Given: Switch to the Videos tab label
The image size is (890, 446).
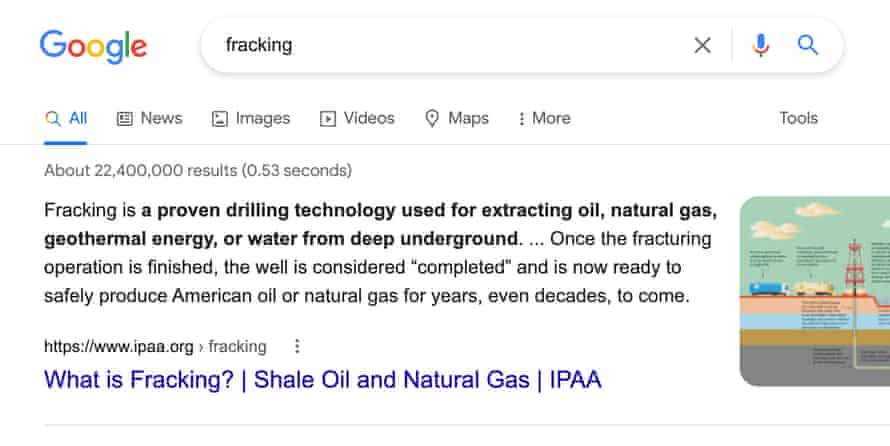Looking at the screenshot, I should [x=369, y=118].
